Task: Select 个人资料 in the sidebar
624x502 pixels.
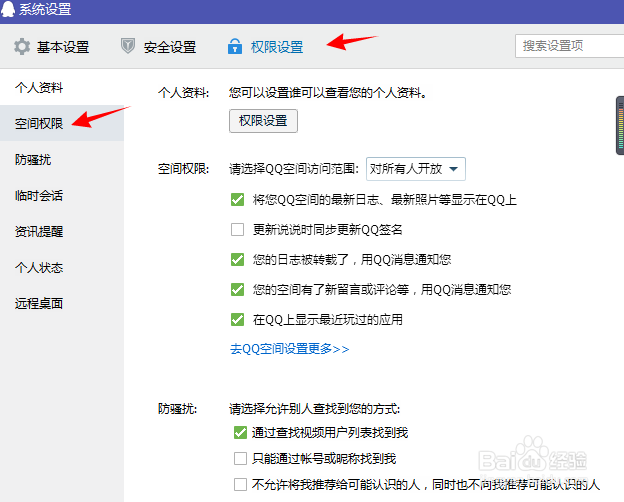Action: tap(39, 87)
